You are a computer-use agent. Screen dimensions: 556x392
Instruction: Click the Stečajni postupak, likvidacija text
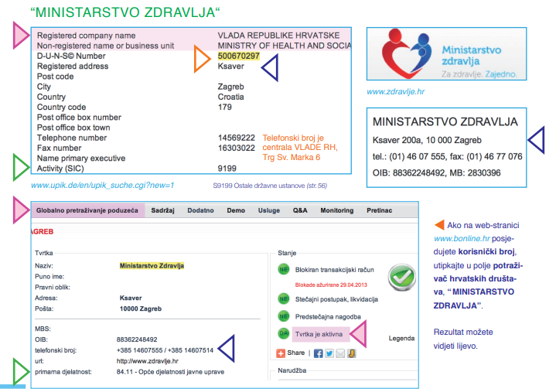coord(336,299)
